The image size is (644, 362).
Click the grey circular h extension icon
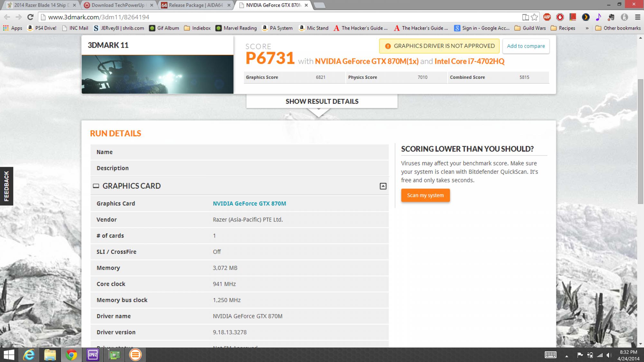[624, 17]
